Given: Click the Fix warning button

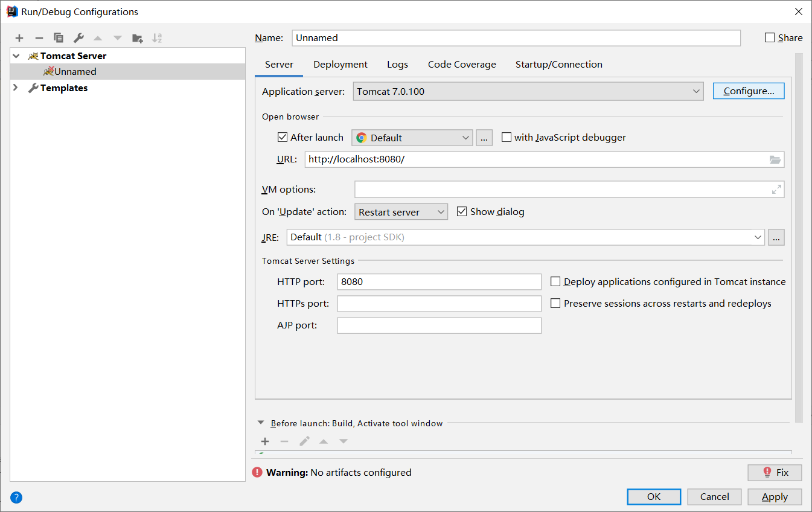Looking at the screenshot, I should coord(775,472).
